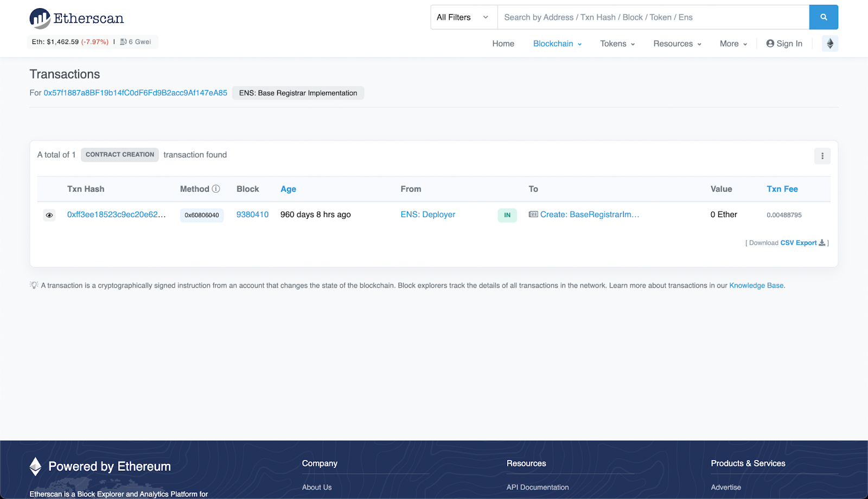
Task: Click Advertise in footer
Action: 726,487
